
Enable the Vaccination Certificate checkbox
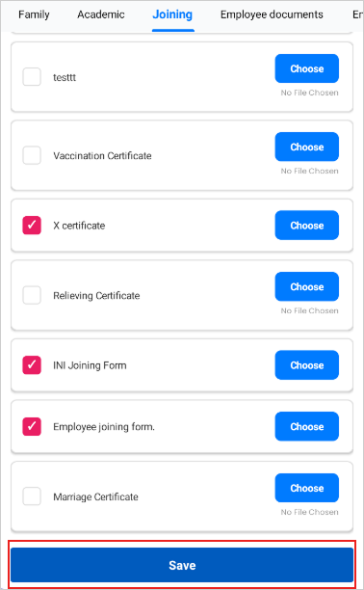(32, 155)
